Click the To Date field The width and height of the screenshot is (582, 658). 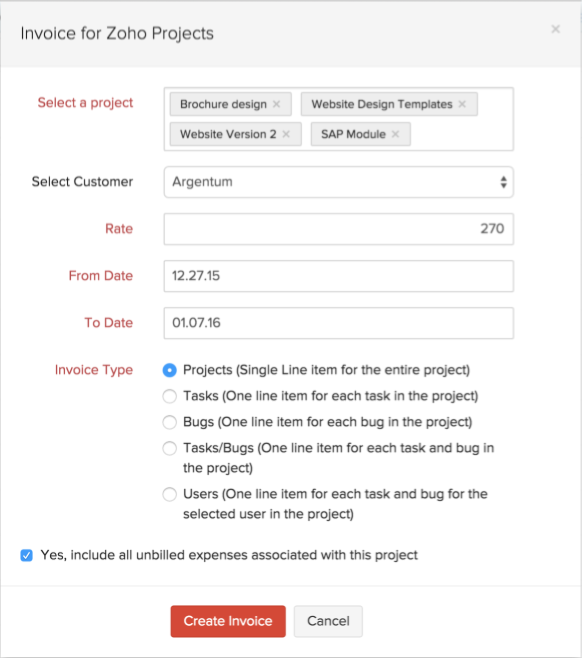[339, 323]
